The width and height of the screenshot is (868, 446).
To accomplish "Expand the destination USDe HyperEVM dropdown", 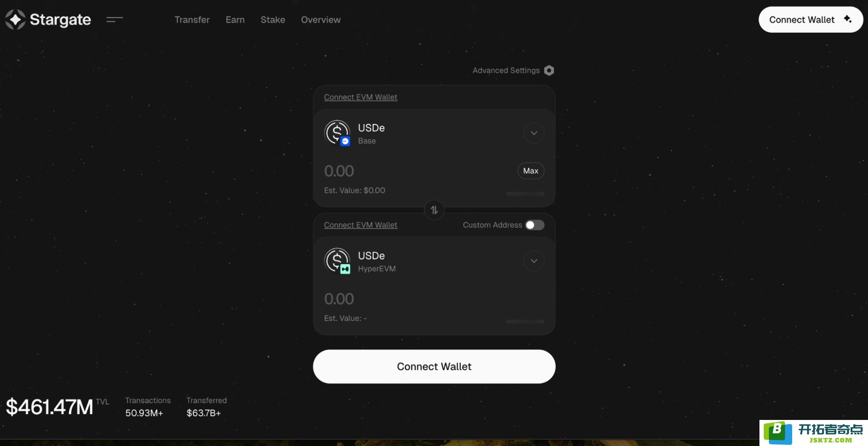I will pos(534,261).
